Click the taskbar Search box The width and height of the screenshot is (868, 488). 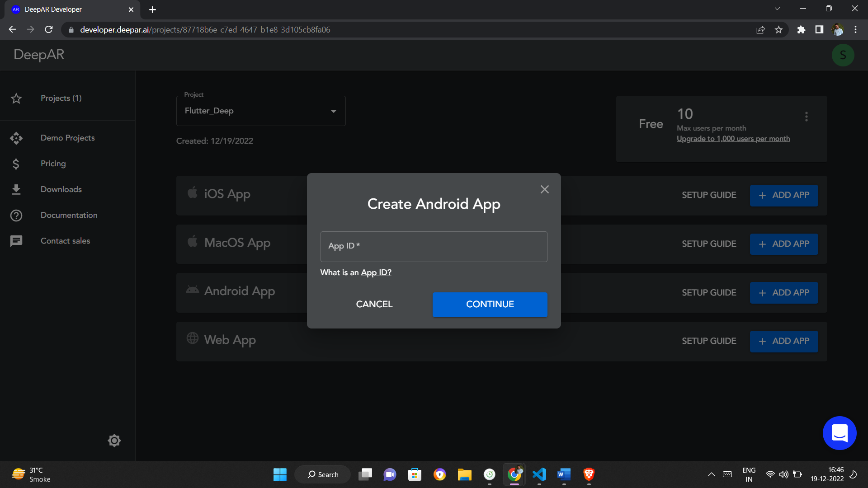pos(323,474)
